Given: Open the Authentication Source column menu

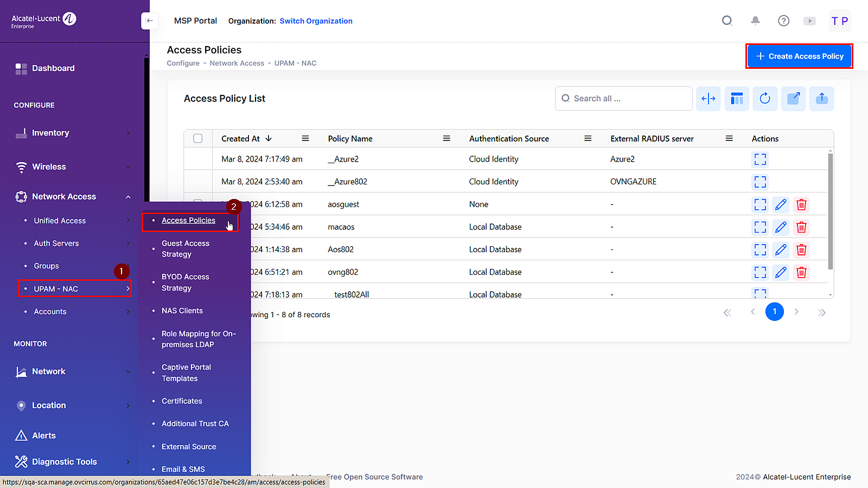Looking at the screenshot, I should 588,139.
